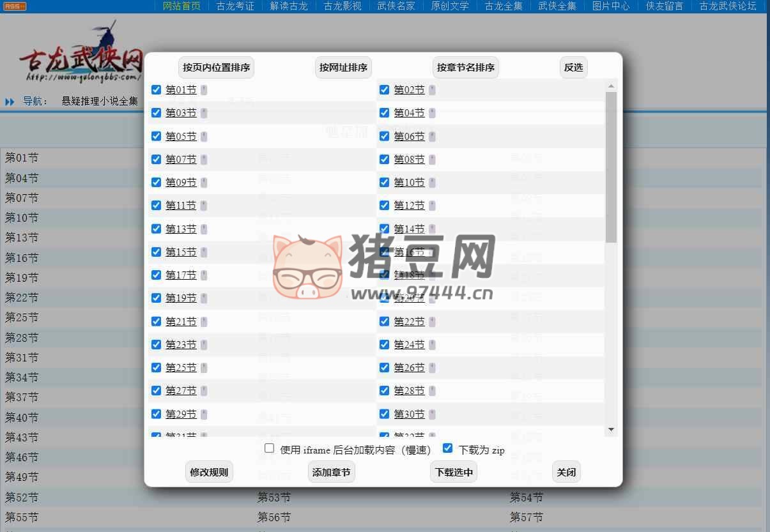Click the blue double-arrow navigation icon
This screenshot has width=770, height=532.
click(10, 102)
